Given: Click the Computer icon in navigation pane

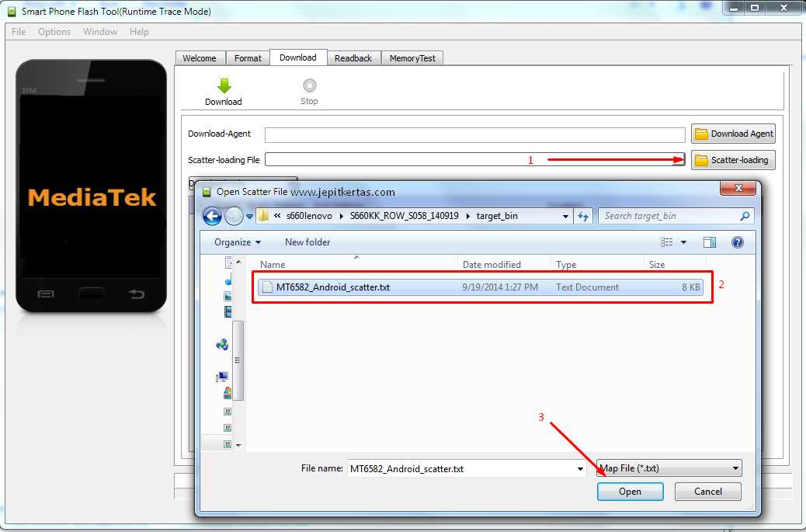Looking at the screenshot, I should [x=222, y=377].
